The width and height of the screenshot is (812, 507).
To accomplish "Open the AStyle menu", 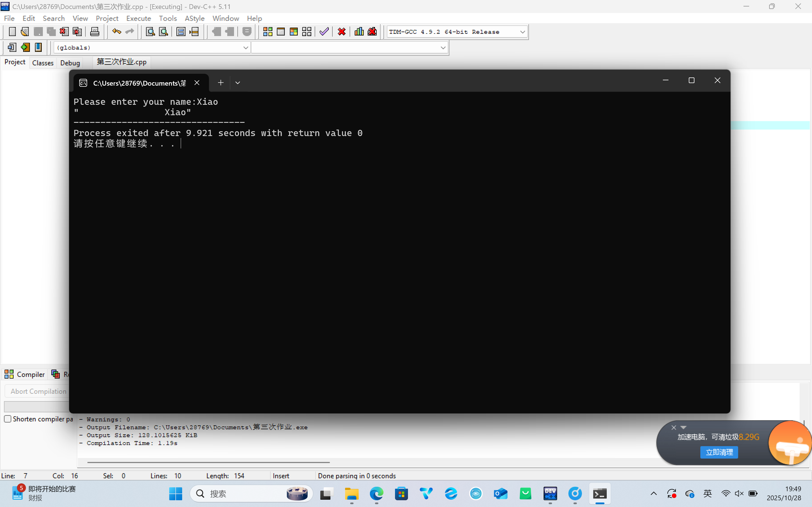I will 194,18.
